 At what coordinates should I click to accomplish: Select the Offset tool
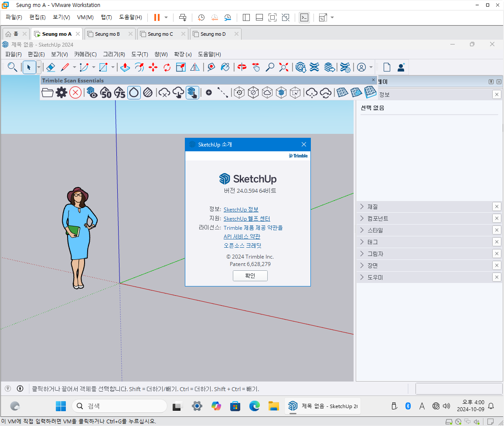coord(139,67)
